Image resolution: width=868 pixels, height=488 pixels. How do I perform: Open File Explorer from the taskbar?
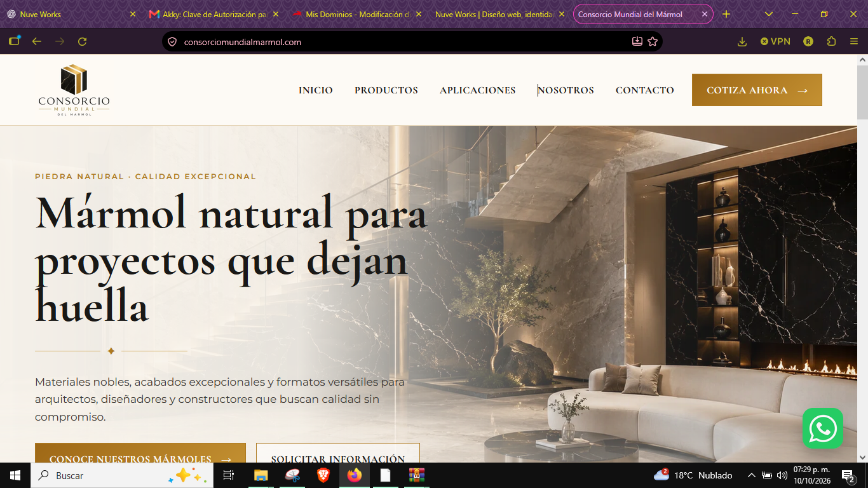click(261, 475)
